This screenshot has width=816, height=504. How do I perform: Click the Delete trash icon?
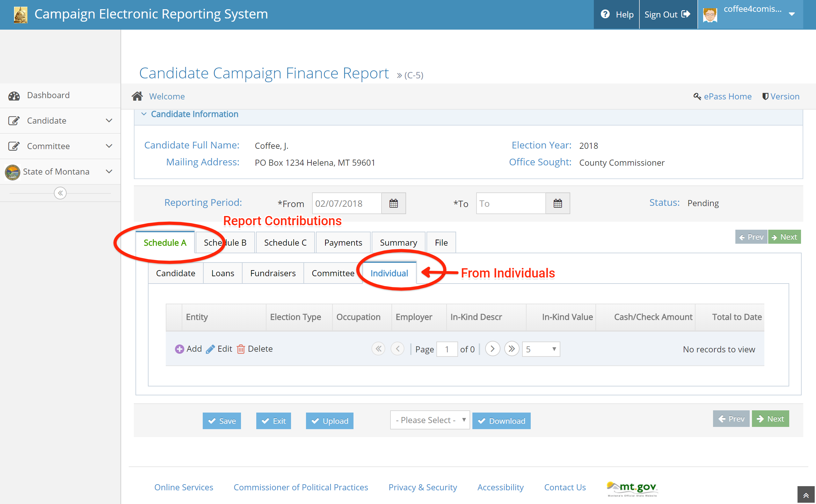coord(241,349)
